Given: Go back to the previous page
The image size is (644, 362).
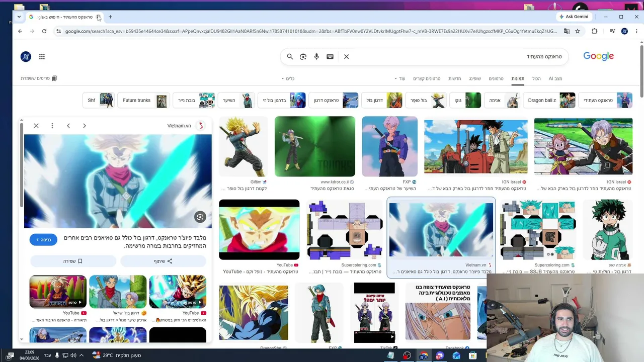Looking at the screenshot, I should pyautogui.click(x=20, y=31).
